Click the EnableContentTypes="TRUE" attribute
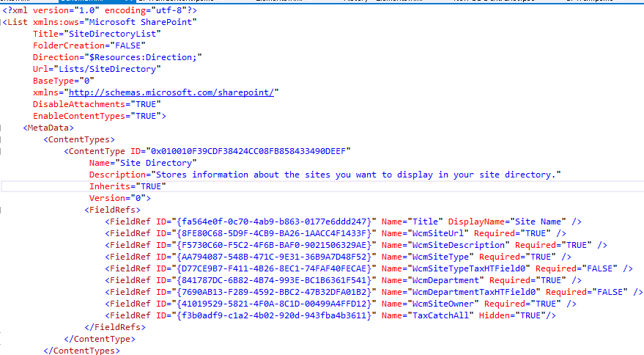Image resolution: width=644 pixels, height=355 pixels. click(x=97, y=116)
